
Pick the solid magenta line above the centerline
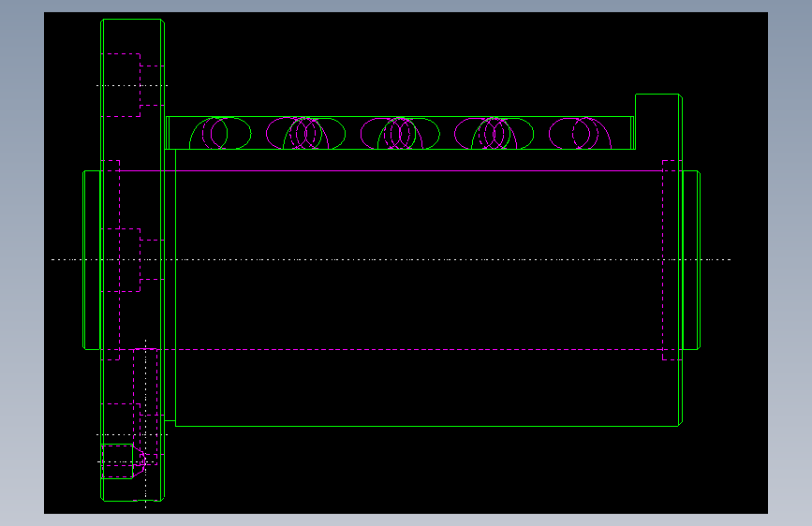391,170
